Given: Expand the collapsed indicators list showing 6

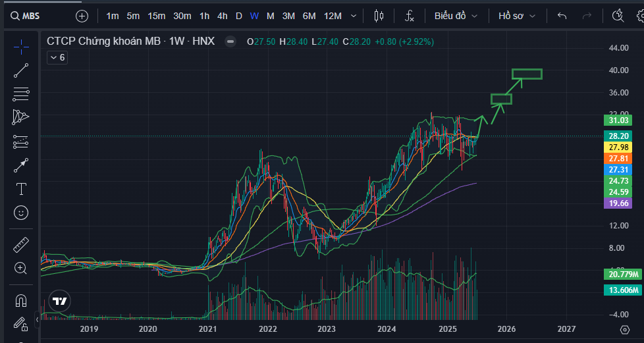Looking at the screenshot, I should [x=57, y=58].
